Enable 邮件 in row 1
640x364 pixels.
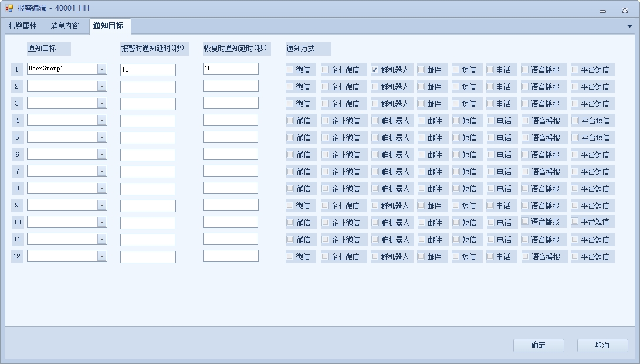[421, 70]
